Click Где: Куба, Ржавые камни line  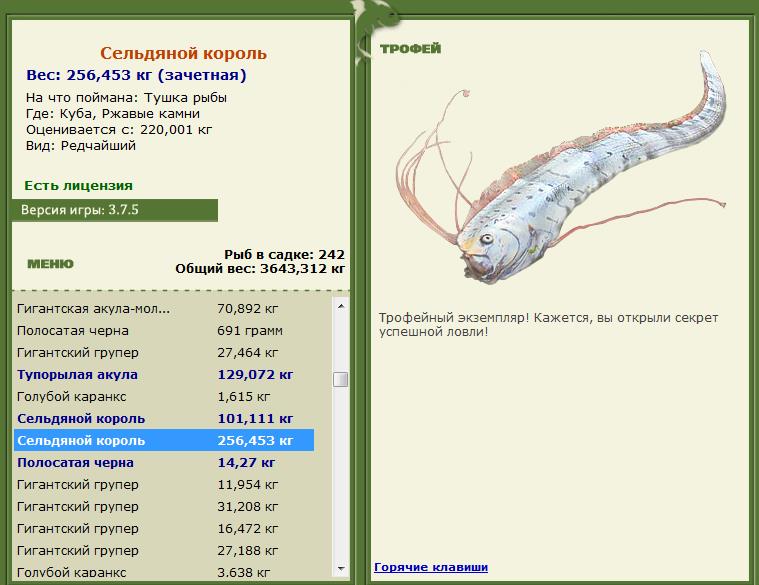(x=113, y=114)
